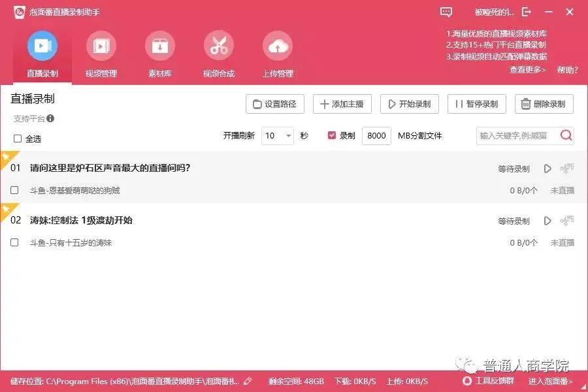
Task: Click the 添加主播 (Add Streamer) button
Action: 342,103
